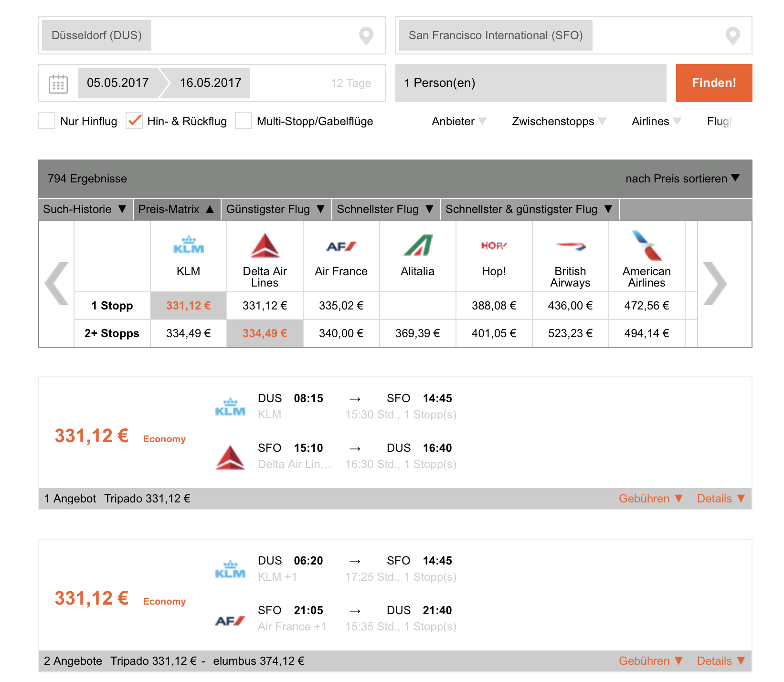Screen dimensions: 784x682
Task: Select Alitalia 2+ Stopps price 369,39 €
Action: coord(418,333)
